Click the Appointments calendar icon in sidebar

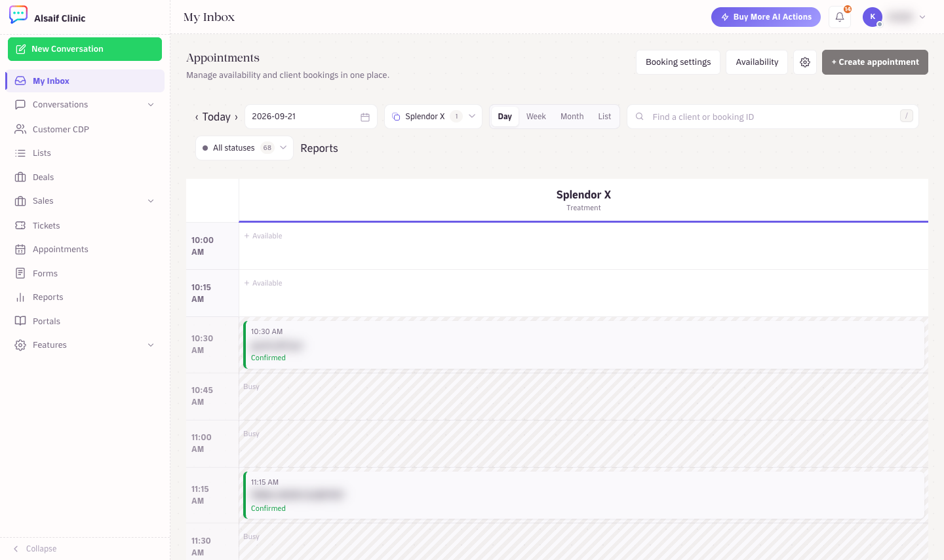tap(20, 250)
